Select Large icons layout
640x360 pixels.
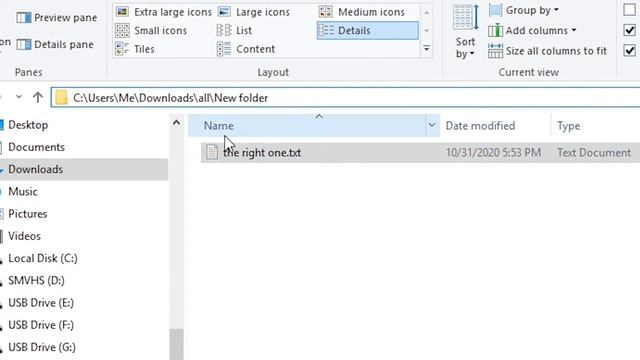point(253,12)
